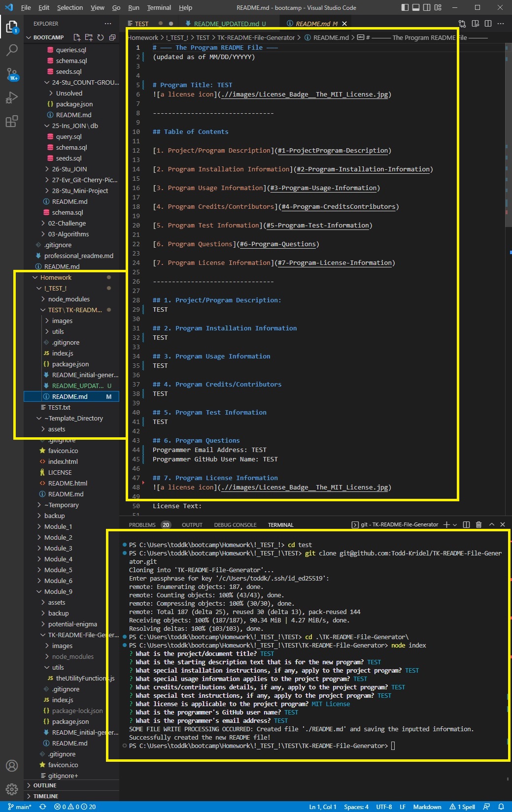Open index.js under TEST\TK-README folder
Screen dimensions: 512x812
coord(71,353)
